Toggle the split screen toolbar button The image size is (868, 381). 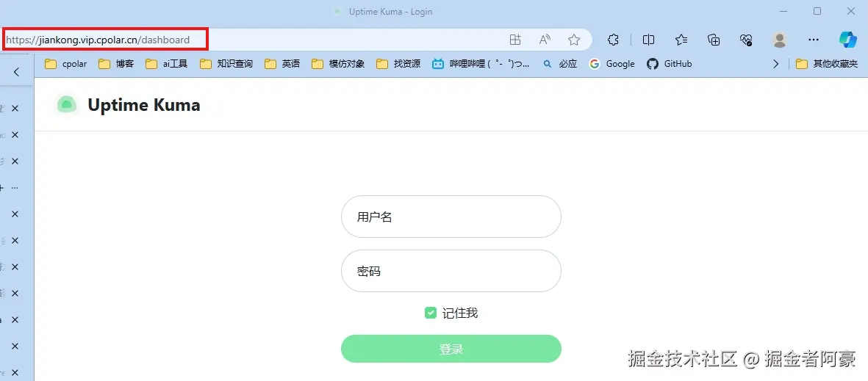click(x=648, y=40)
